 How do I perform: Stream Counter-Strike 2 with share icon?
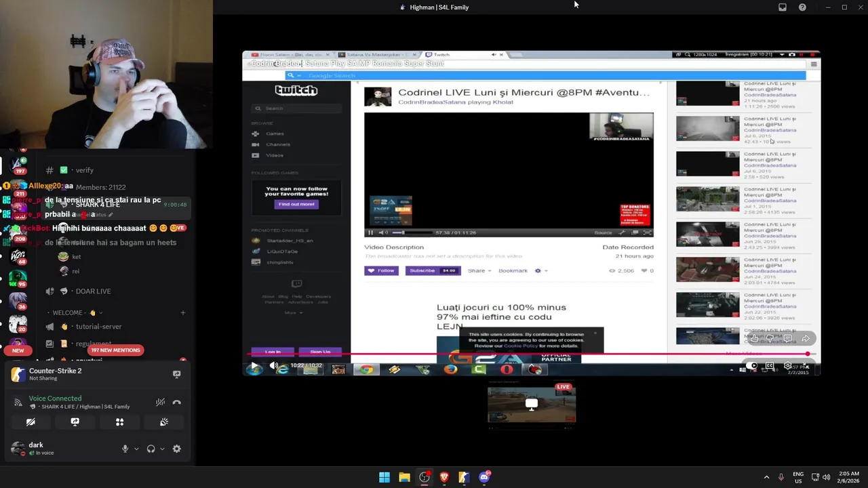click(x=176, y=374)
